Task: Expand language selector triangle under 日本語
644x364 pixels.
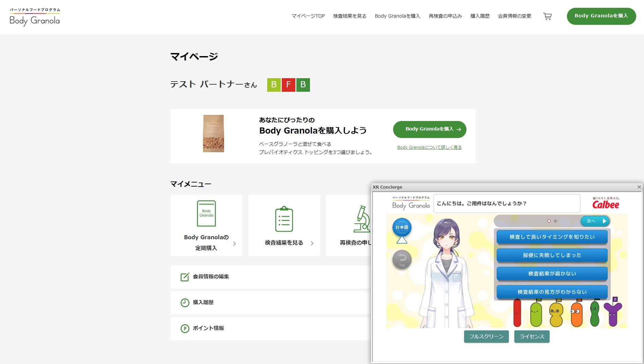Action: pos(402,240)
